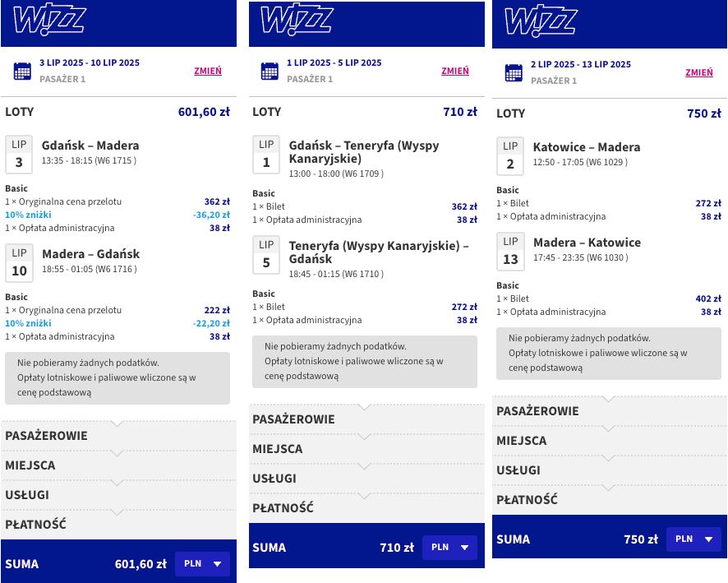Open calendar icon beside 3 LIP 2025 dates

coord(22,71)
